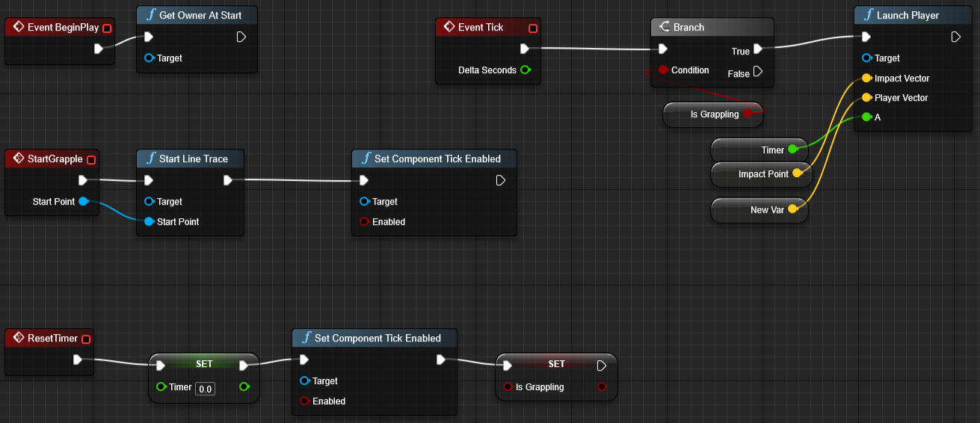The width and height of the screenshot is (980, 423).
Task: Click the StartGrapple Start Point output pin
Action: (x=84, y=202)
